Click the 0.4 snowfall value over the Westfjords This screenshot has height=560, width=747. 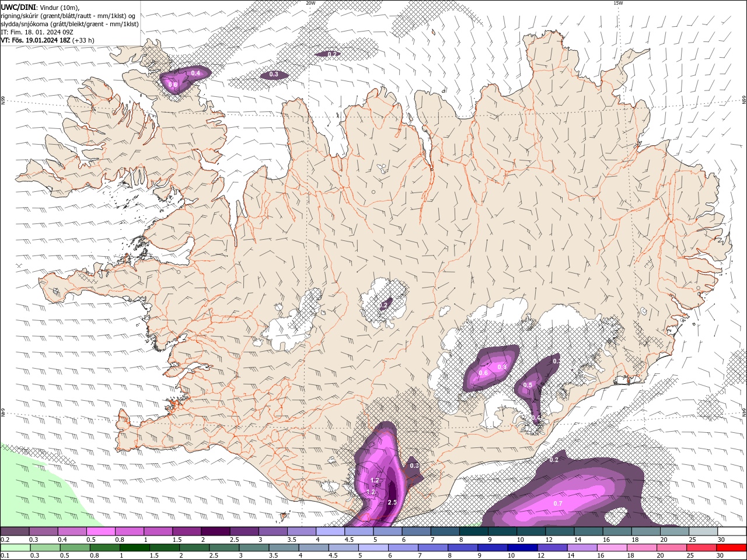coord(196,73)
